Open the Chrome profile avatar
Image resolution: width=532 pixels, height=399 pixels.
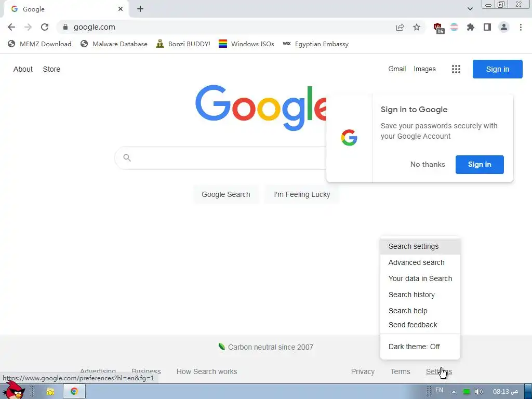pos(504,27)
